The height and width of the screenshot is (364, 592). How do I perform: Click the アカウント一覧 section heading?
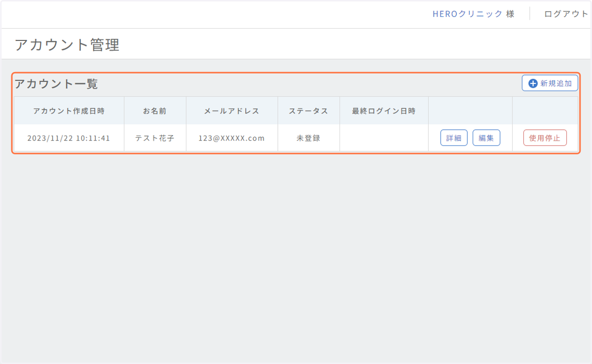click(56, 84)
